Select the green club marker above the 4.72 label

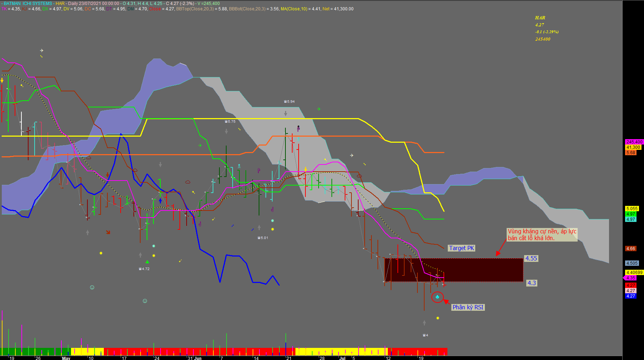147,262
